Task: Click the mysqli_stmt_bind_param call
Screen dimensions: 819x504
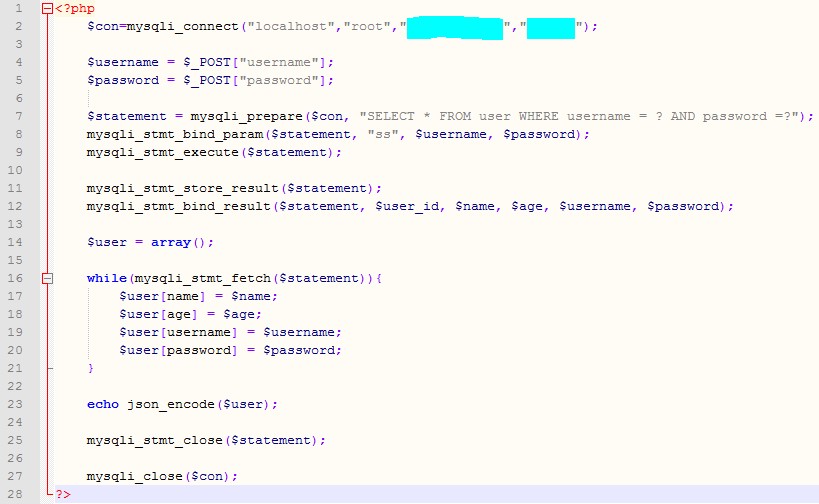Action: point(175,134)
